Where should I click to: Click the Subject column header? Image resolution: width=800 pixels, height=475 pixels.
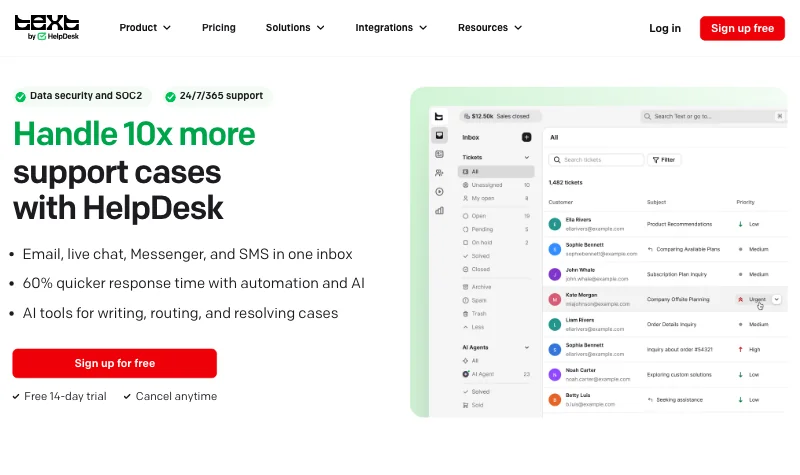tap(657, 202)
